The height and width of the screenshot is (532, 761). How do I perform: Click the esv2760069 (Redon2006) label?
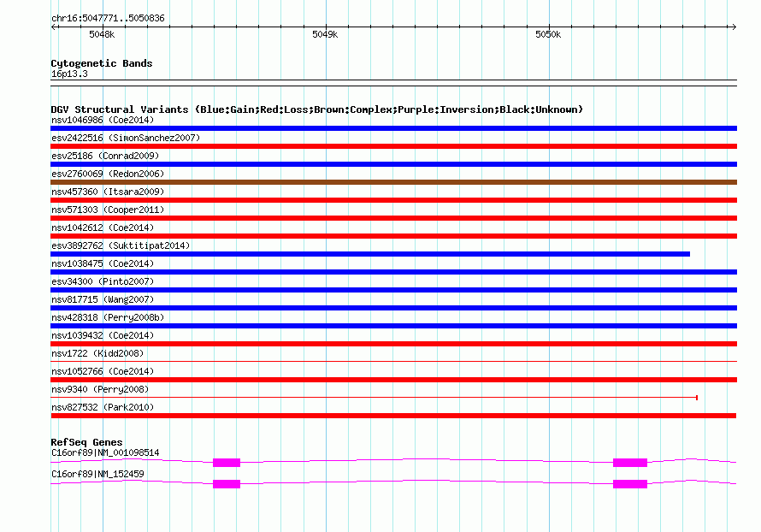pyautogui.click(x=108, y=174)
